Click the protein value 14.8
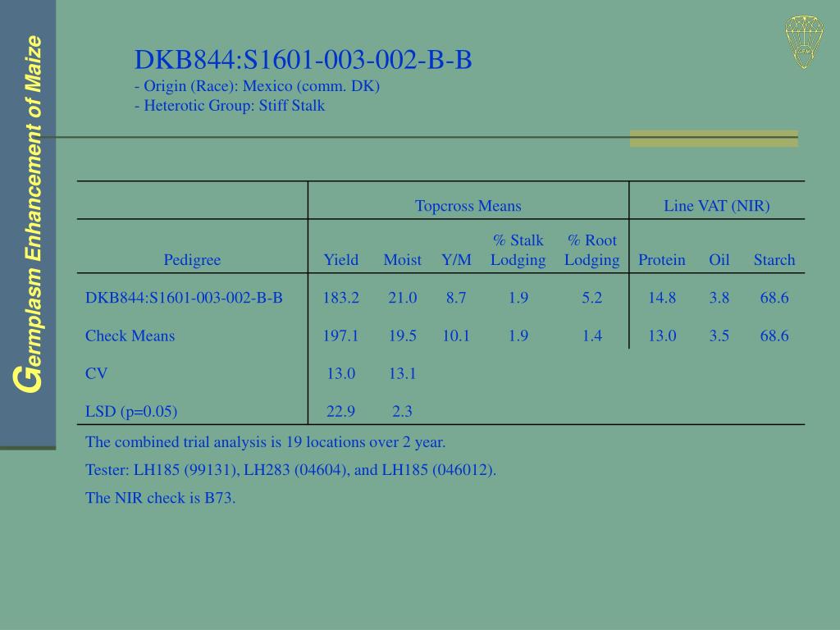This screenshot has width=840, height=630. click(x=662, y=298)
